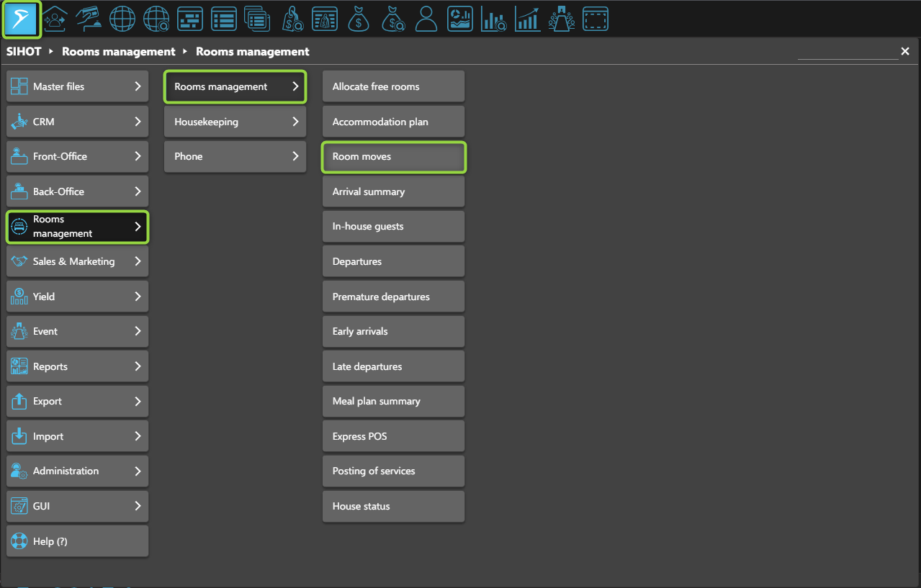Choose House status menu item

point(393,506)
